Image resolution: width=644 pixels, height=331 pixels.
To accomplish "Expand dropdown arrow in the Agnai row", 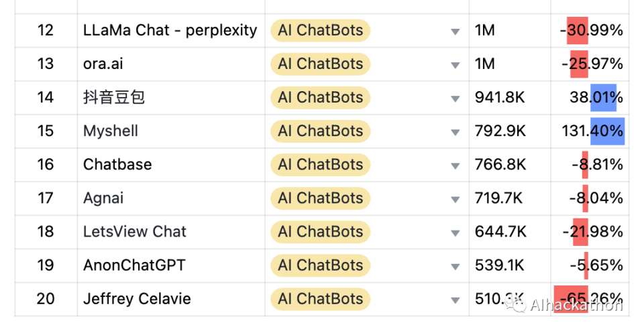I will (x=455, y=199).
